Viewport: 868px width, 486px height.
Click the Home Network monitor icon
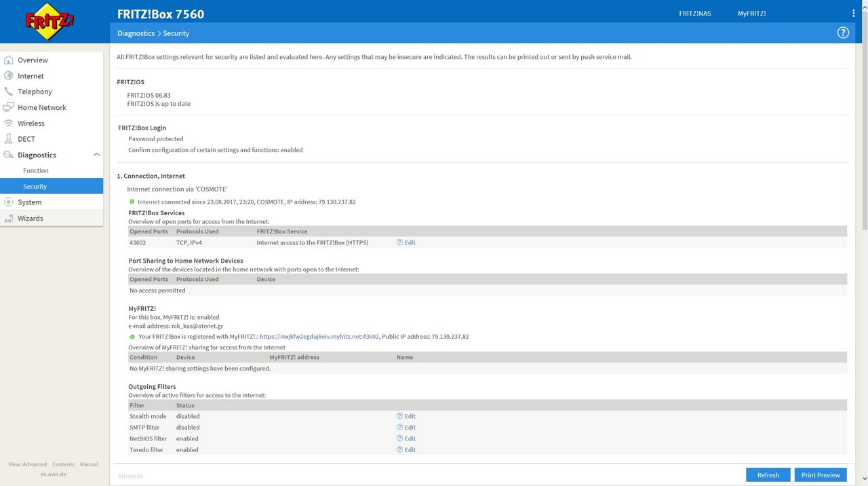(x=9, y=107)
